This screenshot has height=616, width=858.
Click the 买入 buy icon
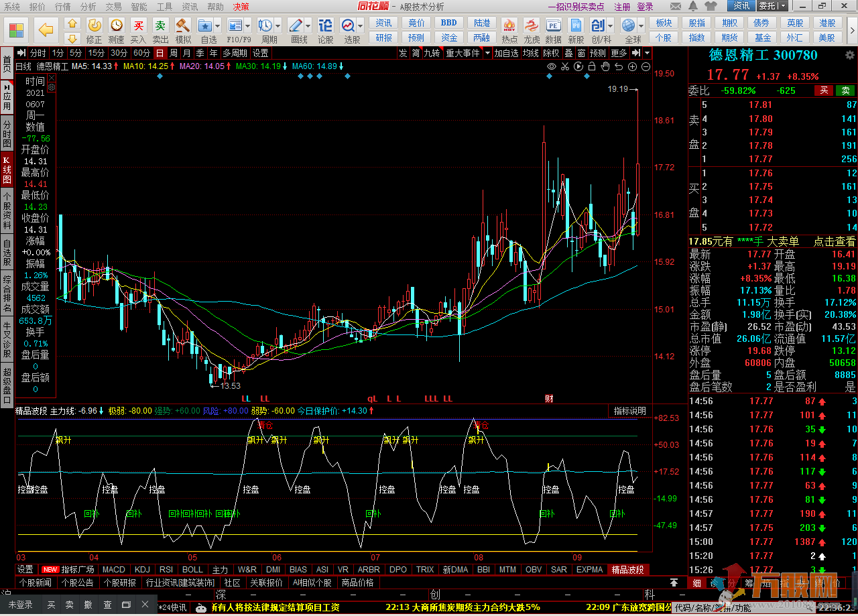[138, 25]
